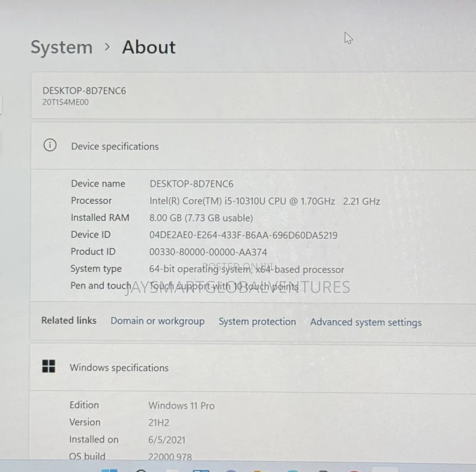The height and width of the screenshot is (472, 476).
Task: Select DESKTOP-8D7ENC6 value in Device name row
Action: click(192, 184)
